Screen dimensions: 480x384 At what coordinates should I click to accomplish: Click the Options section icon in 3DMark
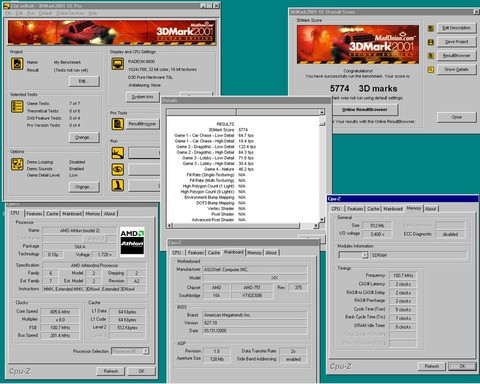(x=17, y=164)
